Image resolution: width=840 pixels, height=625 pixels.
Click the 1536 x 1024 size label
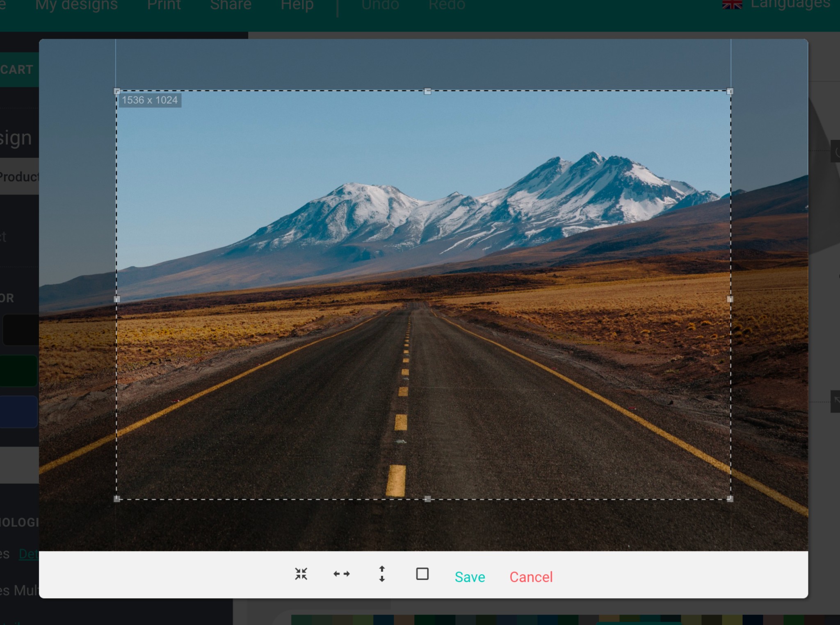point(150,100)
